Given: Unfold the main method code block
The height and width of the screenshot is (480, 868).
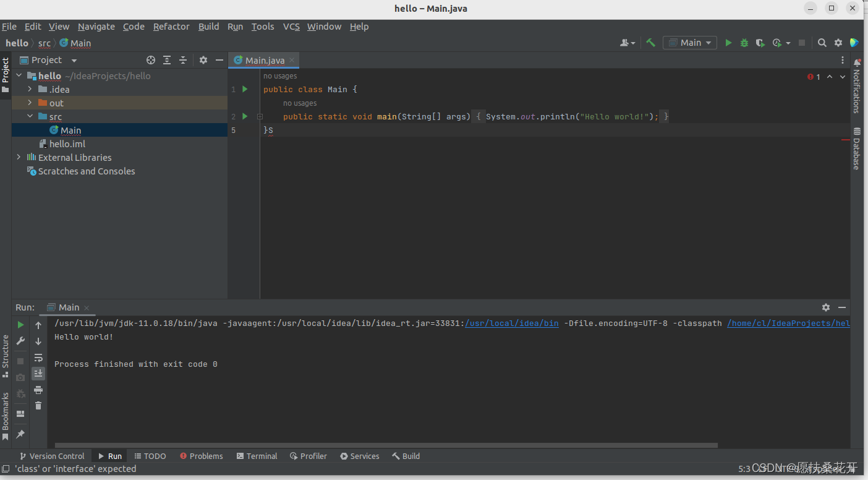Looking at the screenshot, I should [260, 116].
